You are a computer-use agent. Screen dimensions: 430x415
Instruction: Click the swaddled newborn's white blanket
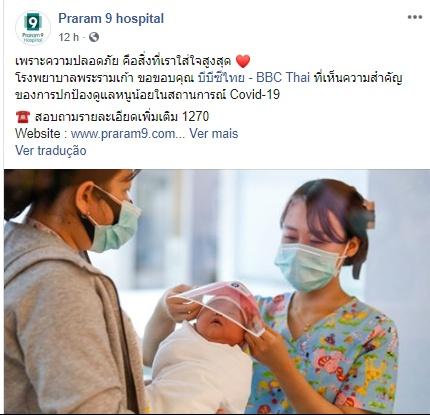[x=200, y=370]
